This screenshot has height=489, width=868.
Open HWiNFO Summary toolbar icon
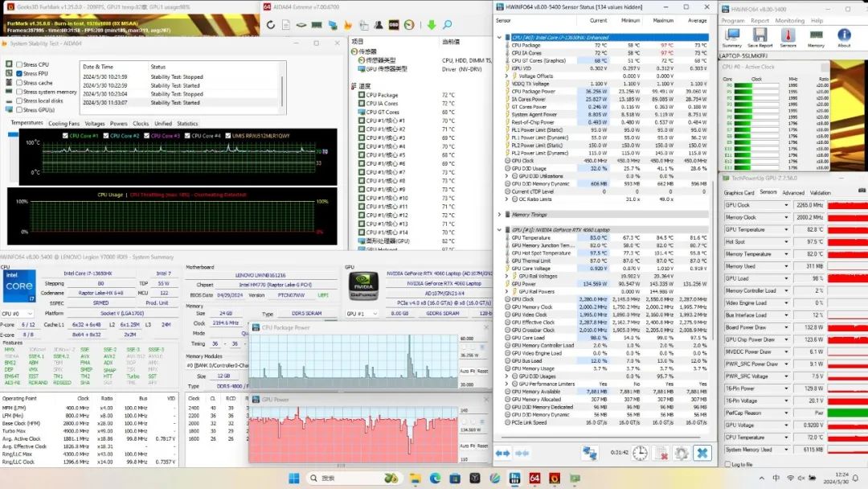(x=732, y=38)
